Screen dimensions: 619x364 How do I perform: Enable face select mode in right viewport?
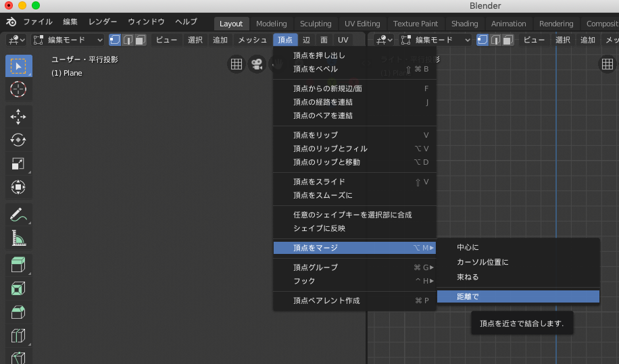[x=508, y=40]
